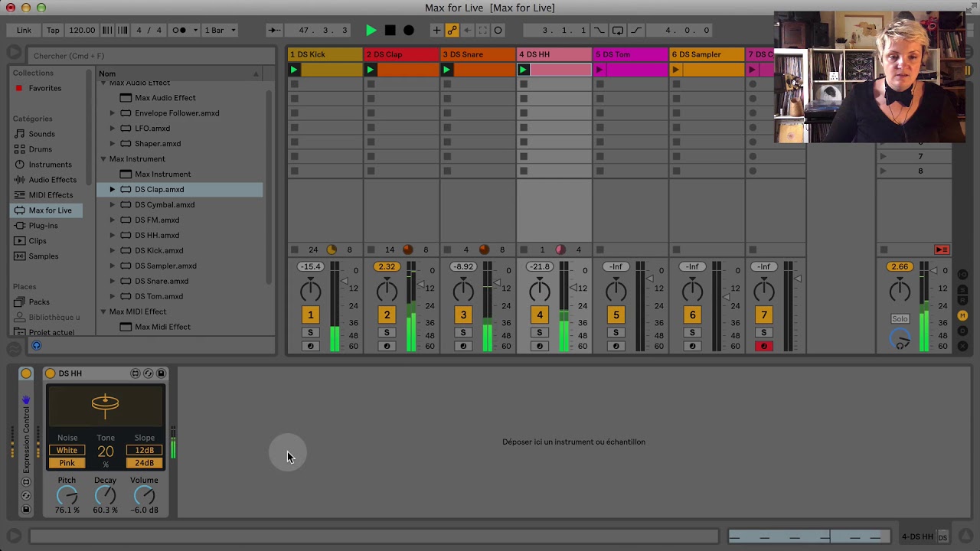Viewport: 980px width, 551px height.
Task: Click the browser search field Chercher
Action: pos(152,56)
